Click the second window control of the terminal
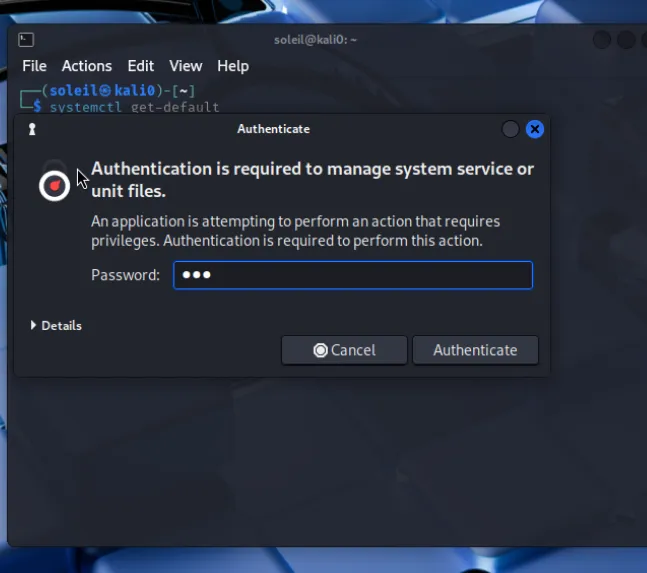The image size is (647, 573). pos(625,40)
